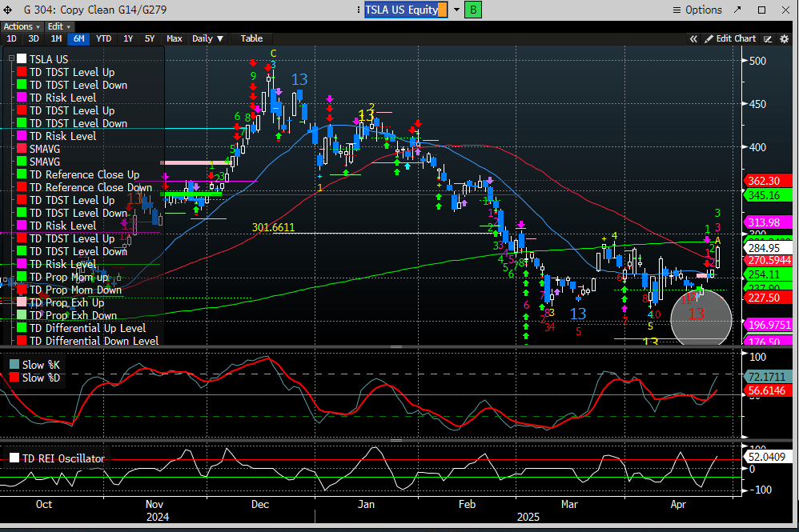Click the security field grip dots
The height and width of the screenshot is (532, 799).
coord(360,10)
